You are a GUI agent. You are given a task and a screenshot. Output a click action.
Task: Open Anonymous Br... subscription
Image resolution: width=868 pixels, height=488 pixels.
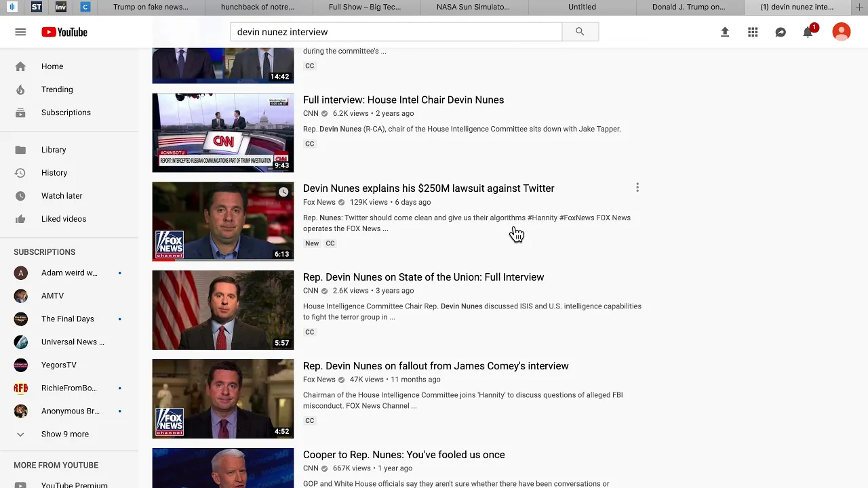(69, 411)
